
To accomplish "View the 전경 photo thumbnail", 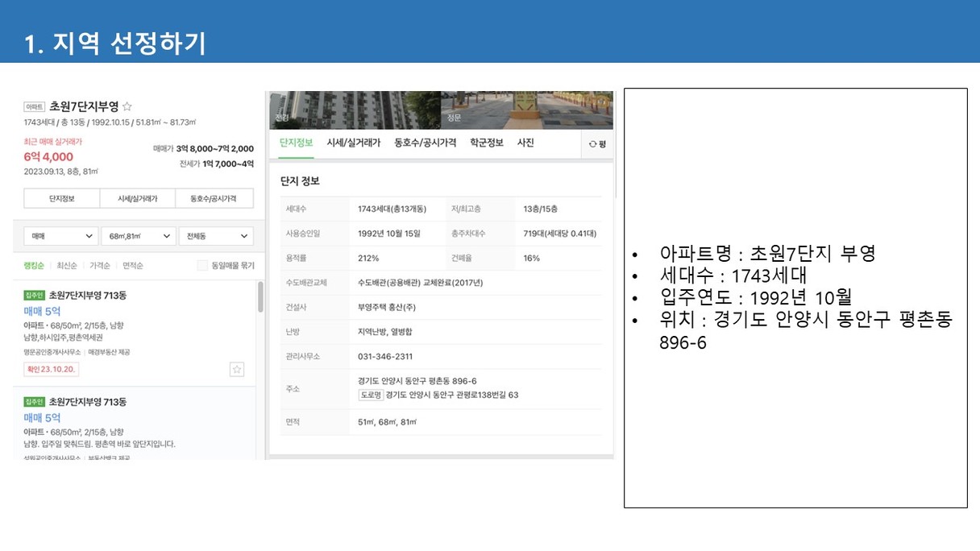I will pos(355,110).
